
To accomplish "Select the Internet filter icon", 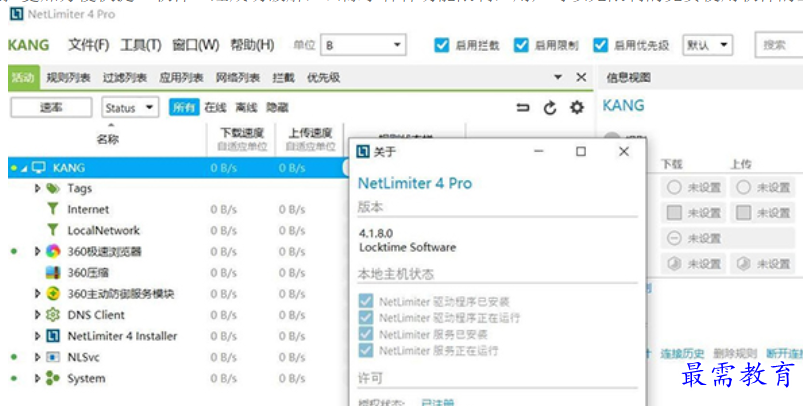I will pos(53,209).
